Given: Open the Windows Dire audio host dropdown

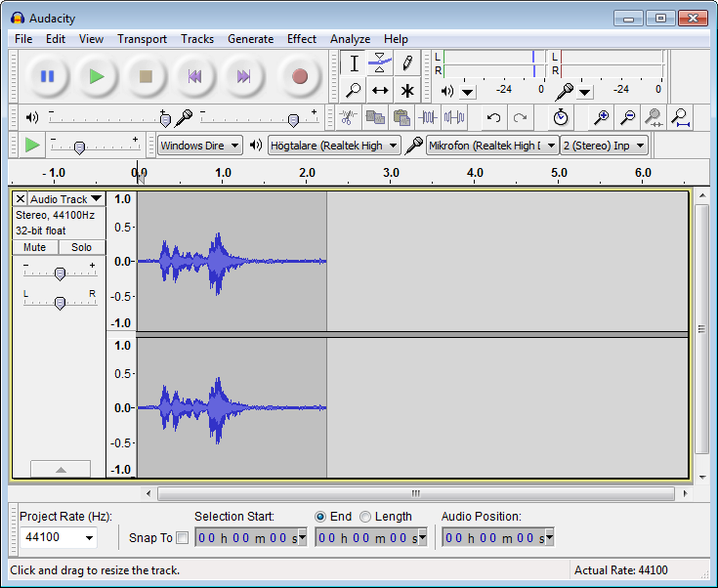Looking at the screenshot, I should tap(200, 146).
